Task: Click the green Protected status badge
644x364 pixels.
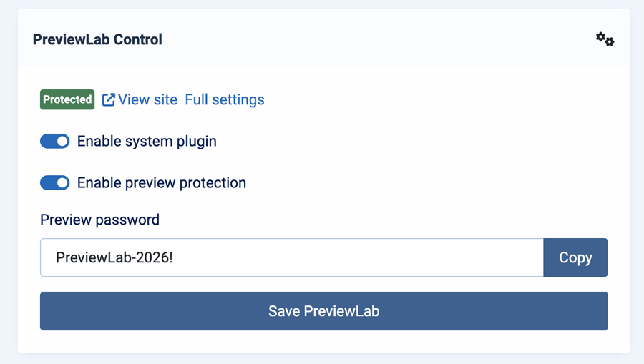Action: (67, 99)
